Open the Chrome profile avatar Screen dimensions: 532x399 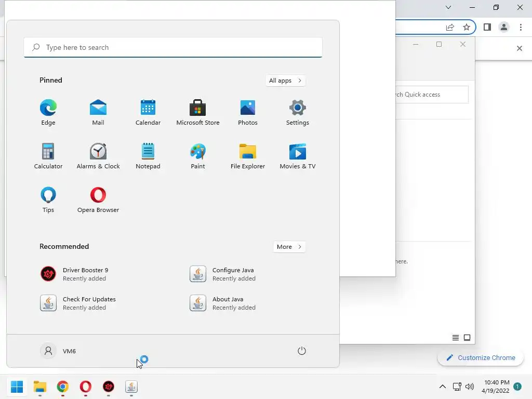[x=504, y=27]
